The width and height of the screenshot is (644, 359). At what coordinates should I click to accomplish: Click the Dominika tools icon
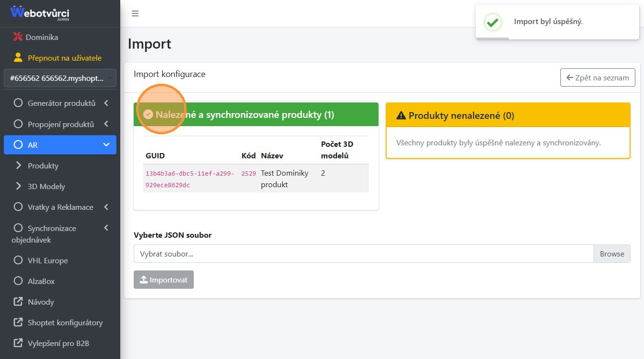point(18,37)
